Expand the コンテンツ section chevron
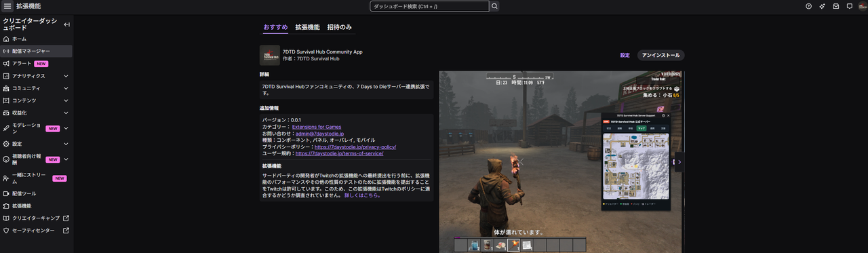868x253 pixels. 66,100
